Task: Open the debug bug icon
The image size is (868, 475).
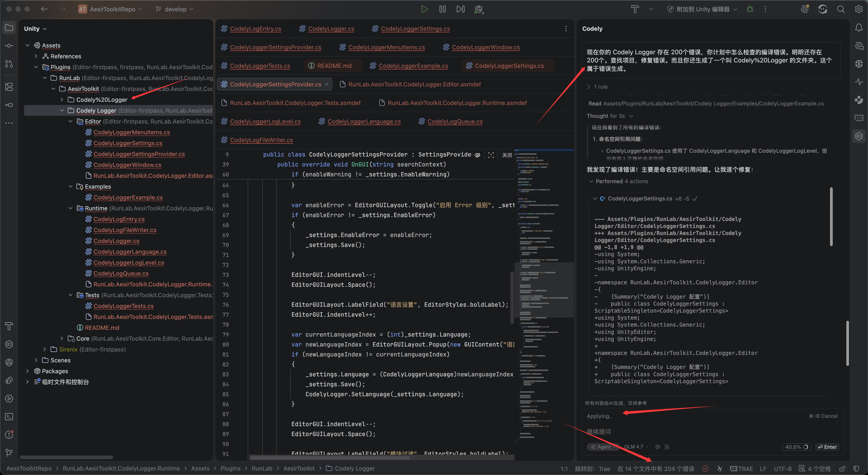Action: tap(750, 9)
